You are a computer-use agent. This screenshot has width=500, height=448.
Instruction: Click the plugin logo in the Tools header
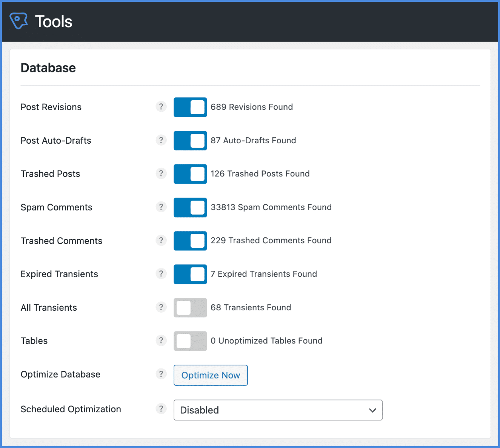[18, 21]
